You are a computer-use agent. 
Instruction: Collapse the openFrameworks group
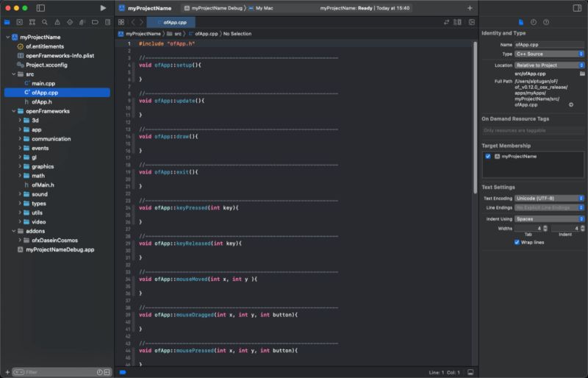click(14, 111)
